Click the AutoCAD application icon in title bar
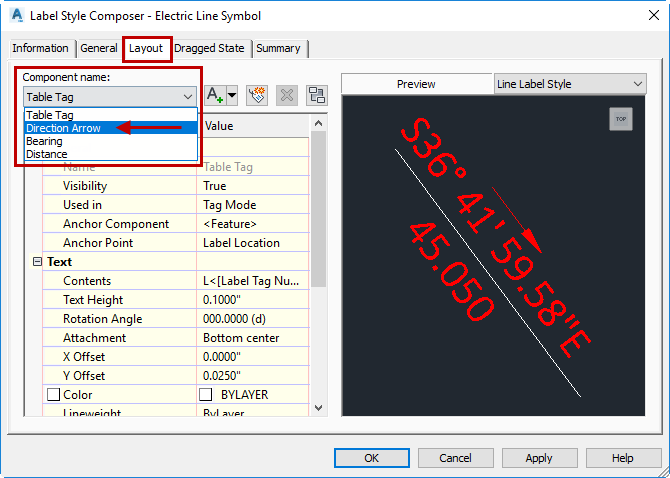 [x=17, y=16]
